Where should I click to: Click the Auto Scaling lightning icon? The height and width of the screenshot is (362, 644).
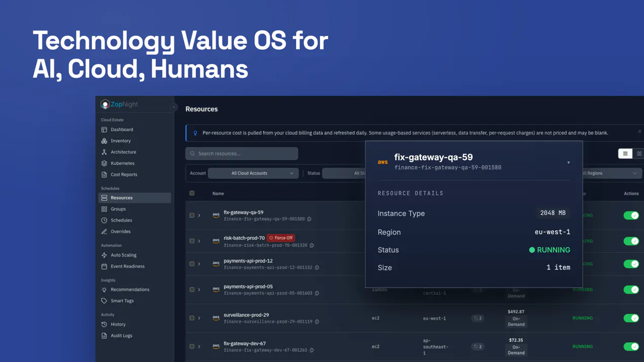104,255
